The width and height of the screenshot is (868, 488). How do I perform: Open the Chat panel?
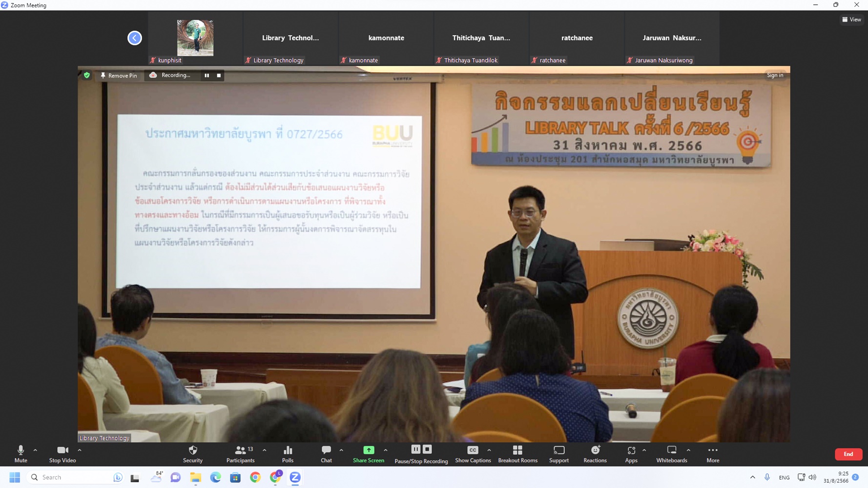pos(326,453)
